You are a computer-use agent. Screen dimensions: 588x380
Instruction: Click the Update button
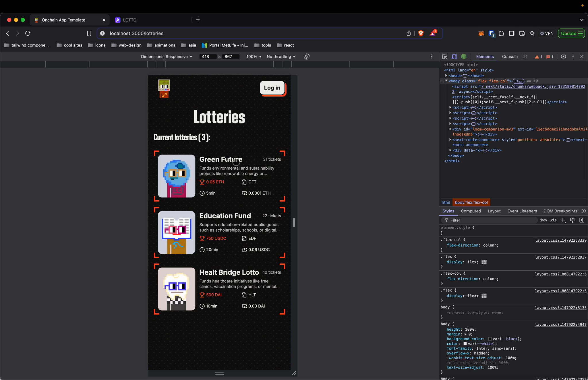571,33
